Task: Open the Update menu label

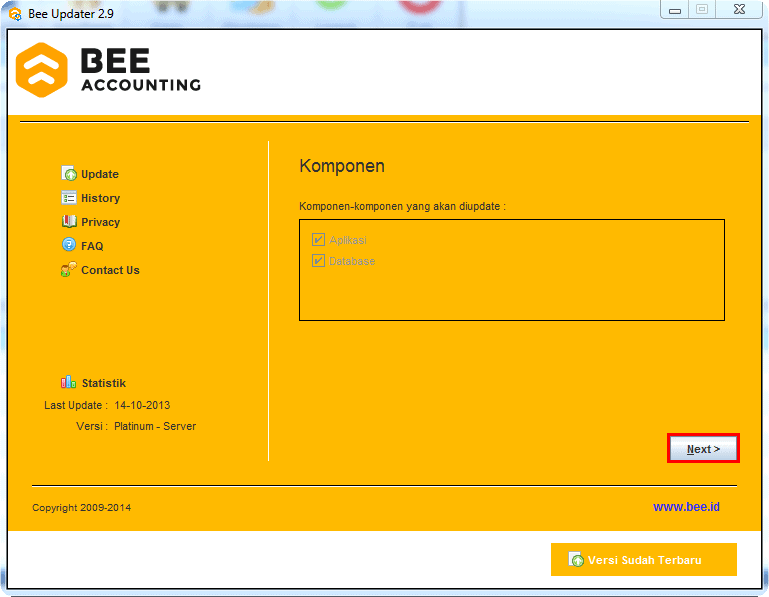Action: tap(100, 174)
